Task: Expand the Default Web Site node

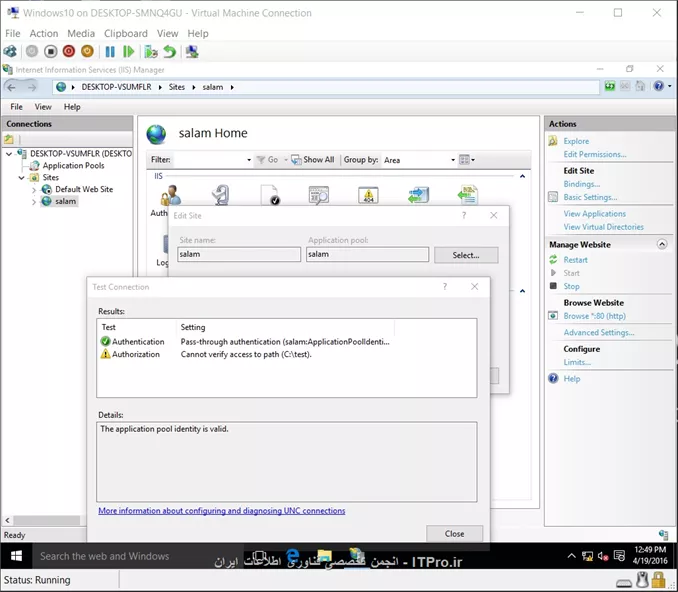Action: click(x=34, y=190)
